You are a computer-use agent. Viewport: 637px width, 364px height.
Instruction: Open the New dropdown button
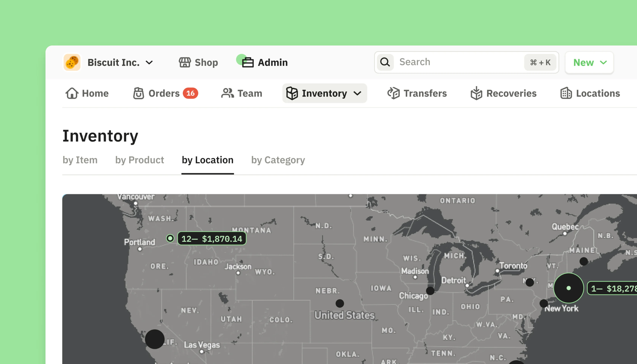[589, 63]
